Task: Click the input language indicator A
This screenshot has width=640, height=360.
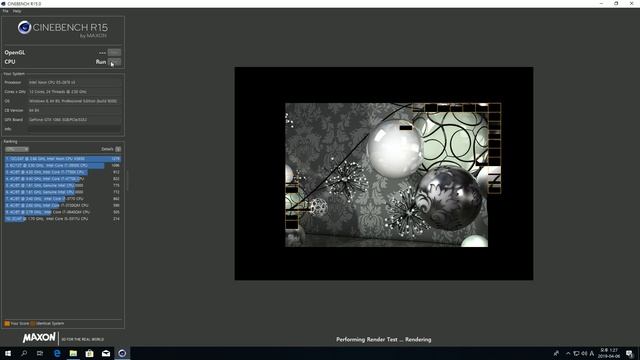Action: (x=592, y=353)
